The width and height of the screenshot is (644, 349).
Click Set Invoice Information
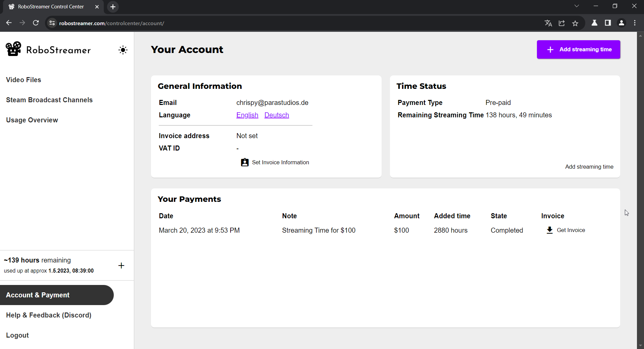click(275, 162)
